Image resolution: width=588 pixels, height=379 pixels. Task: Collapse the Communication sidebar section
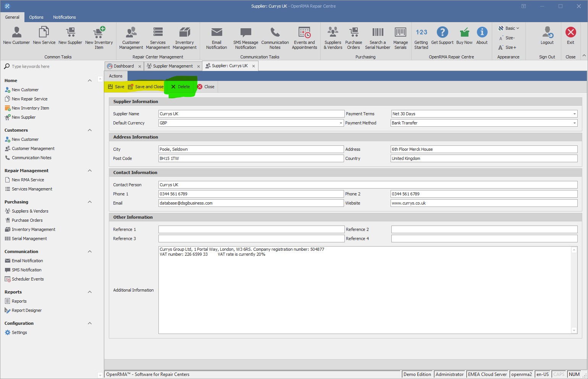tap(90, 252)
